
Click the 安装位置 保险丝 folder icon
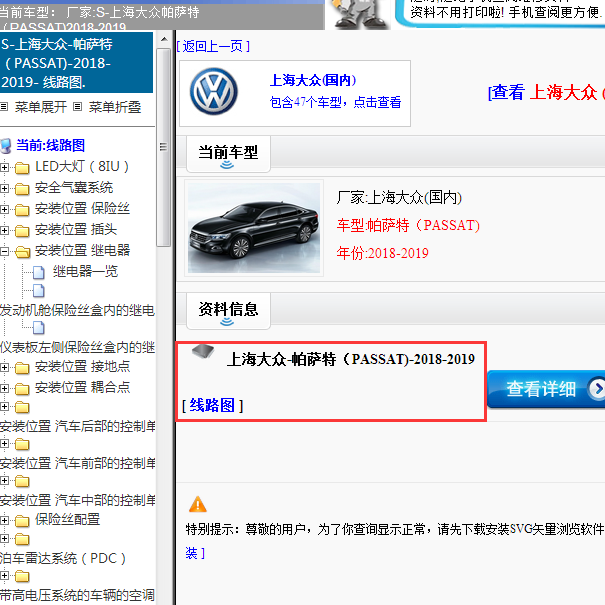pyautogui.click(x=22, y=210)
